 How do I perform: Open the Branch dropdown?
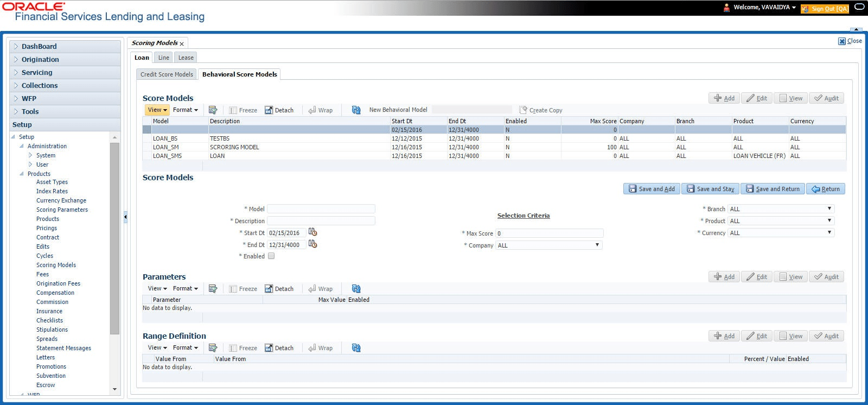[x=781, y=209]
